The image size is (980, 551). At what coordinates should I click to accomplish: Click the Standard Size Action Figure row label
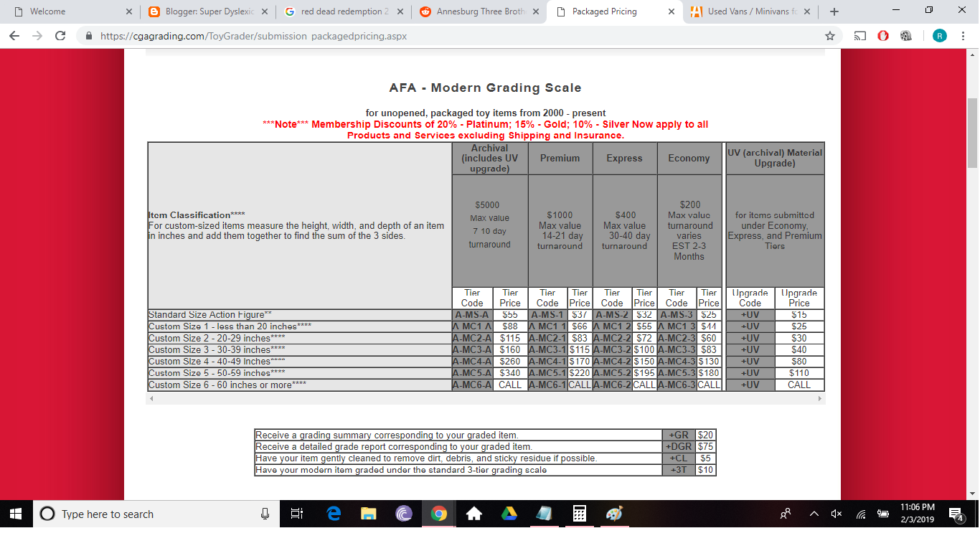coord(210,314)
